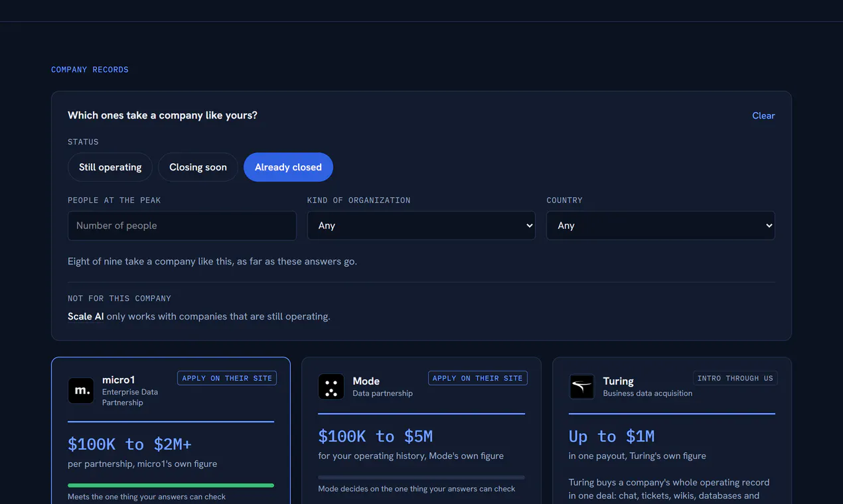Expand the Country dropdown
Screen dimensions: 843x504
(660, 225)
